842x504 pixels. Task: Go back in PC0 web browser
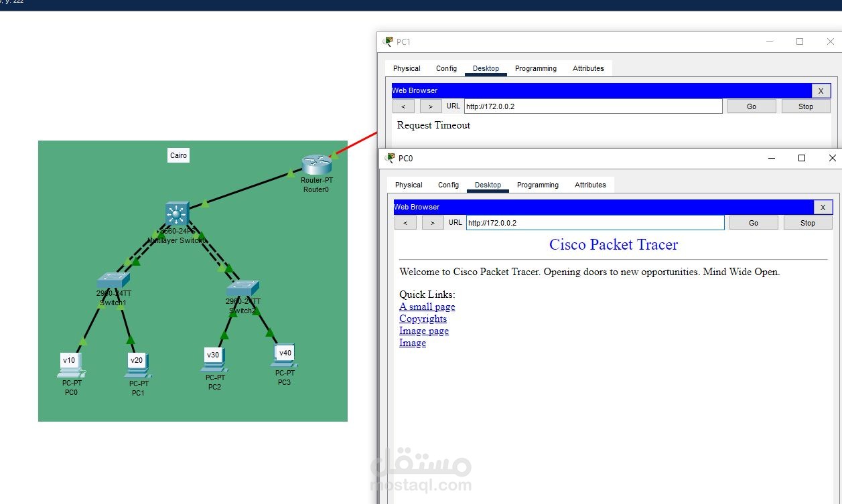pyautogui.click(x=405, y=223)
